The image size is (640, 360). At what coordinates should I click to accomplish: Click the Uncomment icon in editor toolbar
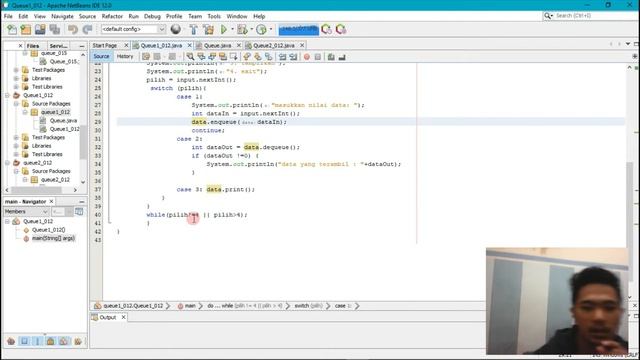pyautogui.click(x=342, y=57)
